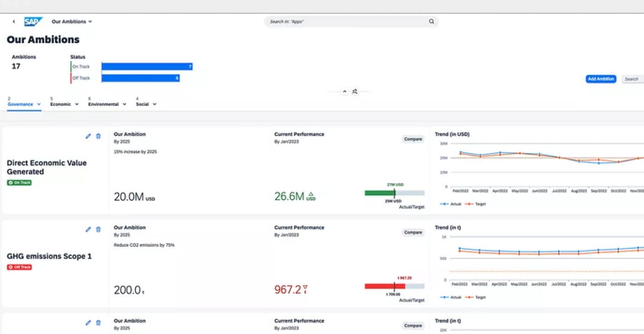Image resolution: width=644 pixels, height=334 pixels.
Task: Pin the header area using the pin icon
Action: click(355, 91)
